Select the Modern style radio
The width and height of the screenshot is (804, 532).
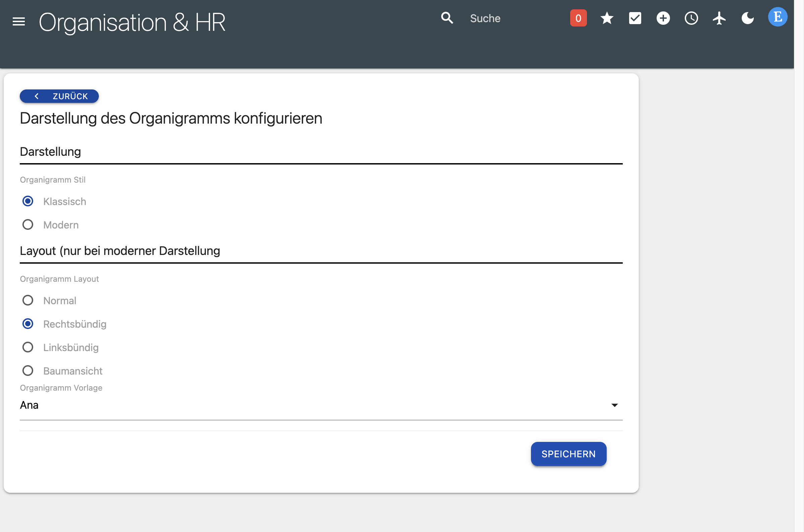click(28, 224)
